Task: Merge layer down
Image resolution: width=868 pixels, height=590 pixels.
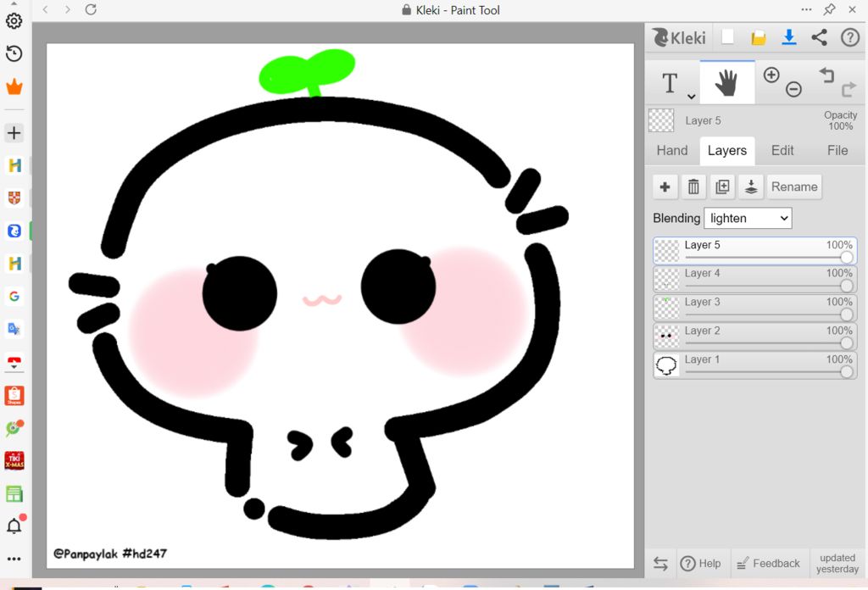Action: pyautogui.click(x=751, y=186)
